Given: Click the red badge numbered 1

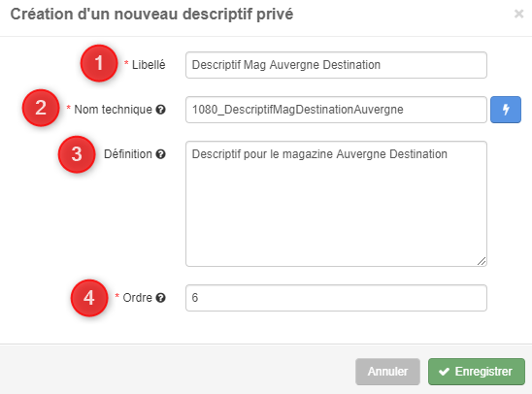Looking at the screenshot, I should click(99, 63).
